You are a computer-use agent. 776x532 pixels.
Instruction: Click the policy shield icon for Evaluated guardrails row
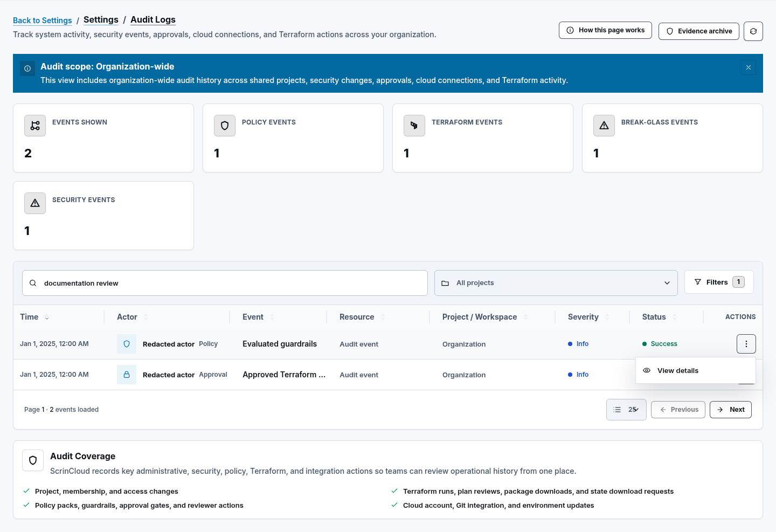[127, 344]
